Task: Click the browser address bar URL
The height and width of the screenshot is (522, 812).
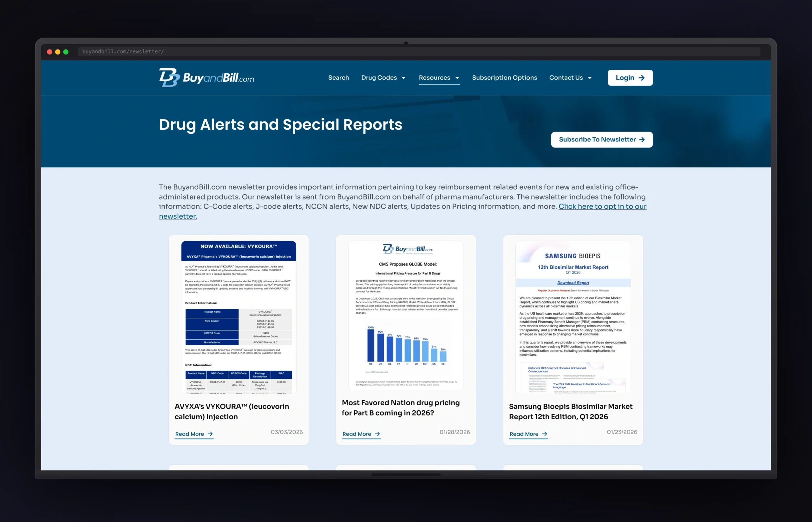Action: (123, 51)
